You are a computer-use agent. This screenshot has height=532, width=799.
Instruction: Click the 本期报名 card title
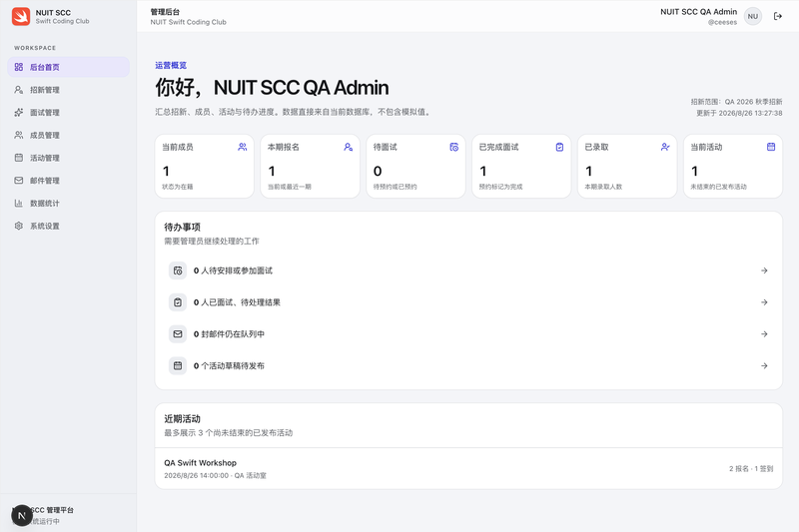284,147
